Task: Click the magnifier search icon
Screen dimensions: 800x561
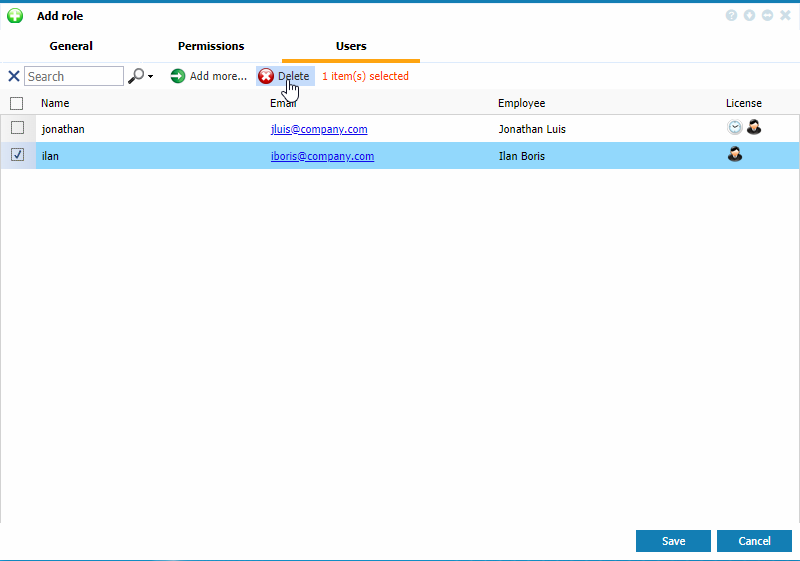Action: click(136, 76)
